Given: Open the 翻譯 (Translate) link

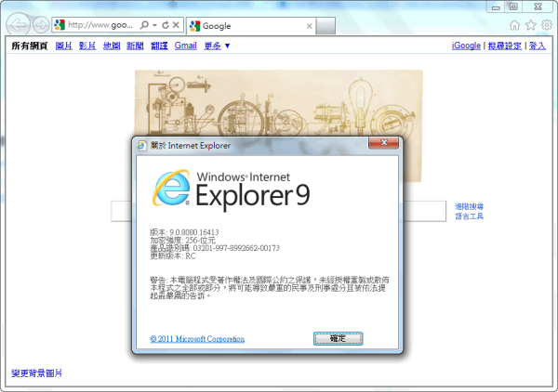Looking at the screenshot, I should (x=159, y=46).
